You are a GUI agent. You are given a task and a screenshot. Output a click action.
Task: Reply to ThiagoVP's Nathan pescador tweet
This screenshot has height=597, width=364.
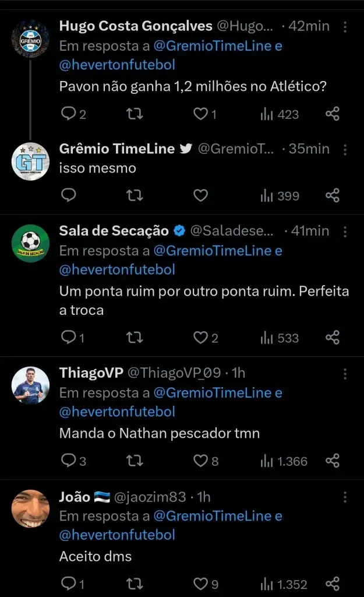(69, 461)
